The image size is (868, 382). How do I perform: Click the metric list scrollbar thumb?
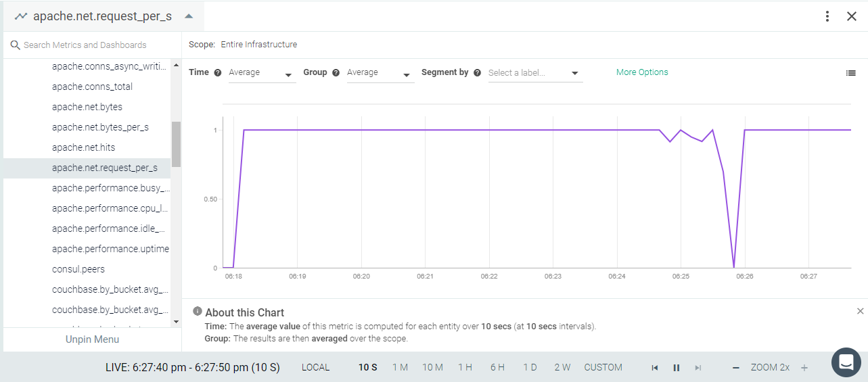pyautogui.click(x=176, y=144)
